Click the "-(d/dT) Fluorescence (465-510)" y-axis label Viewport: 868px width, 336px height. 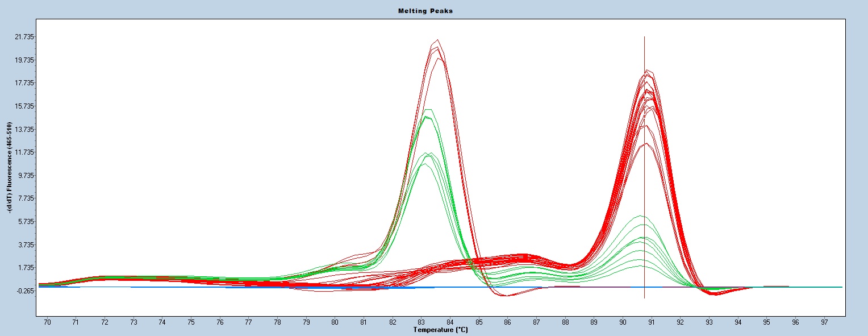10,165
